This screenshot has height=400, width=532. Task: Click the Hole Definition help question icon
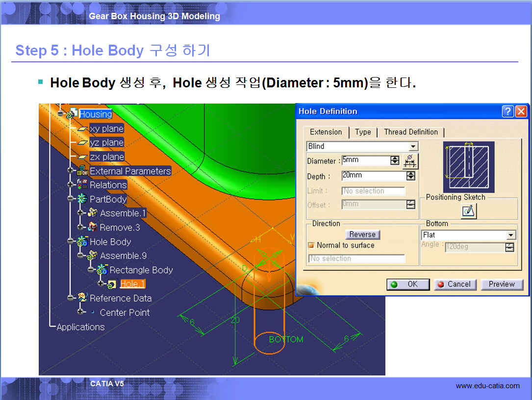point(507,111)
